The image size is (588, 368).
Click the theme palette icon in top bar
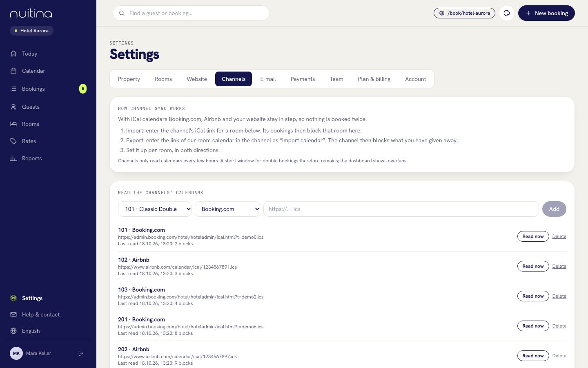click(507, 13)
